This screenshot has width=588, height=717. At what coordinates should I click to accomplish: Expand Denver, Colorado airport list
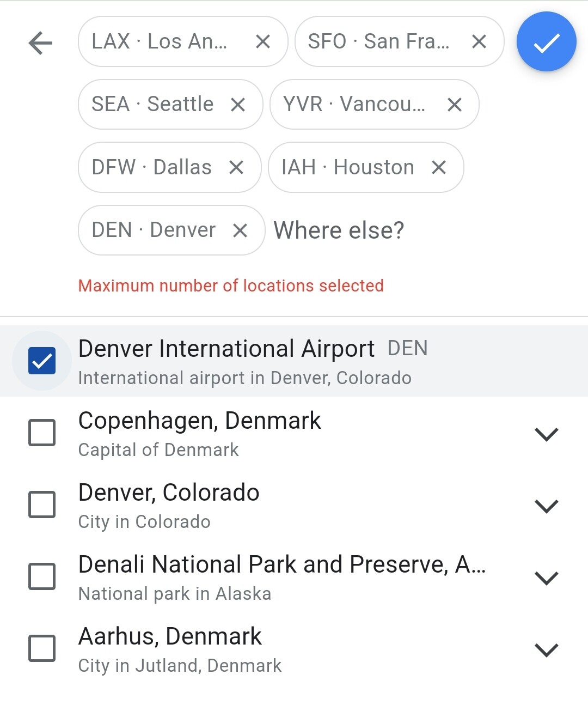click(x=547, y=506)
